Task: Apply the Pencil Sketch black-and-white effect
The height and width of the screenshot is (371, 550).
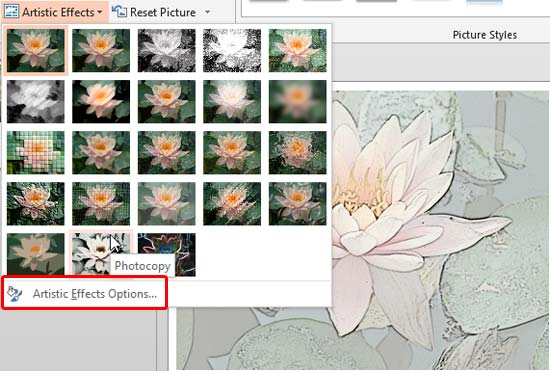Action: click(x=232, y=50)
